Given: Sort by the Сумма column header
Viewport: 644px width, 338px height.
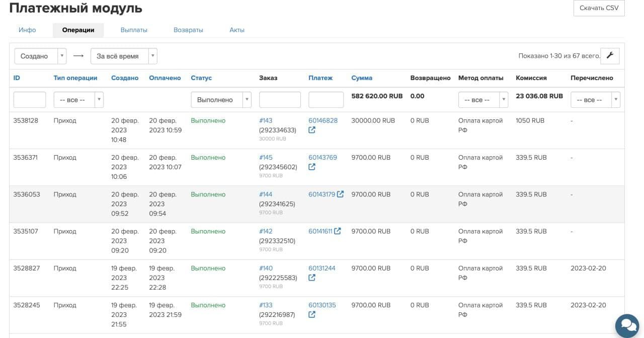Looking at the screenshot, I should [362, 78].
